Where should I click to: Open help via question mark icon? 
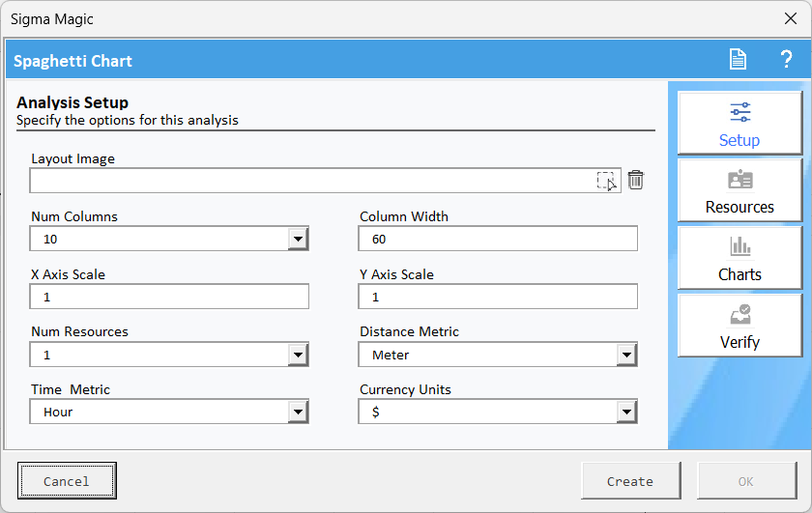pyautogui.click(x=786, y=60)
